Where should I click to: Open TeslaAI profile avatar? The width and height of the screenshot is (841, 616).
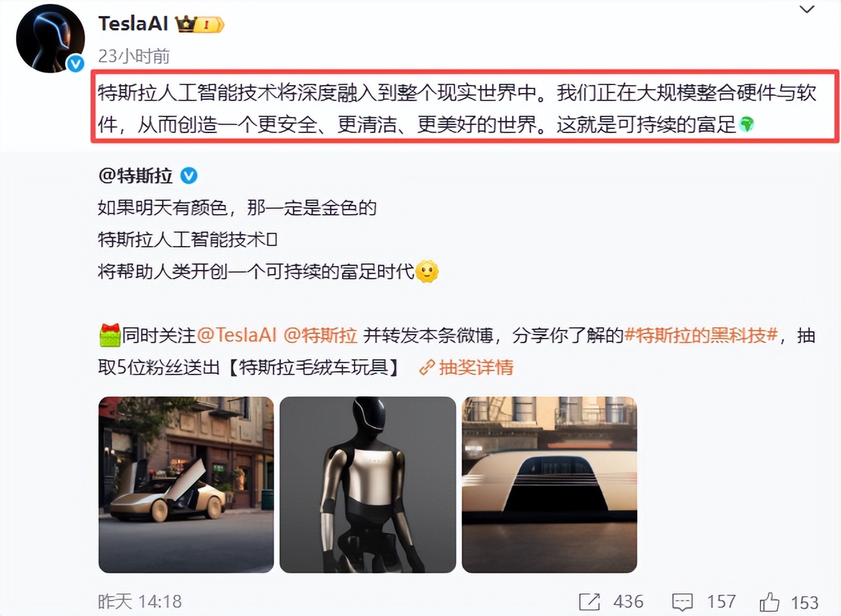50,39
